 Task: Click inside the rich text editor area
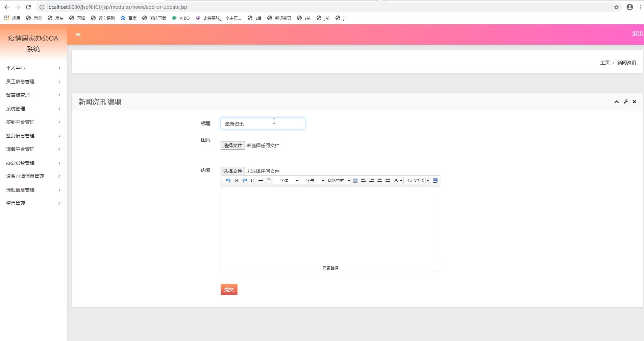pos(330,225)
